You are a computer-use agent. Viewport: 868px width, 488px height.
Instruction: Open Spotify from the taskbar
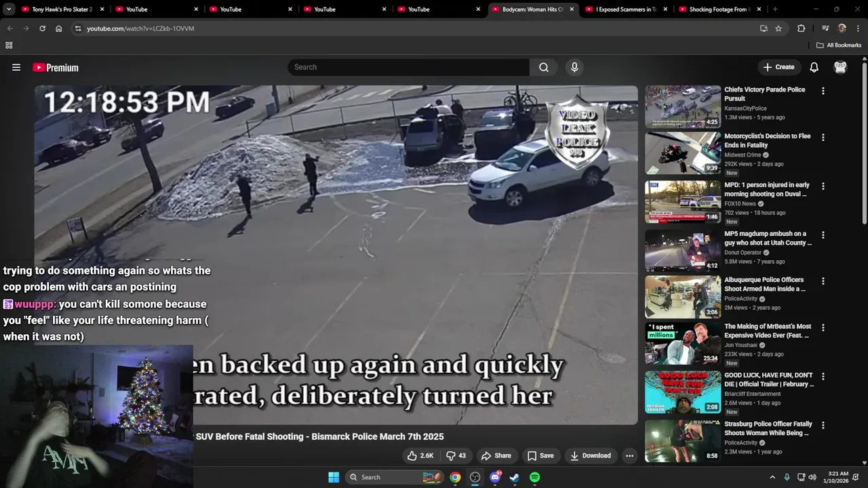[534, 477]
